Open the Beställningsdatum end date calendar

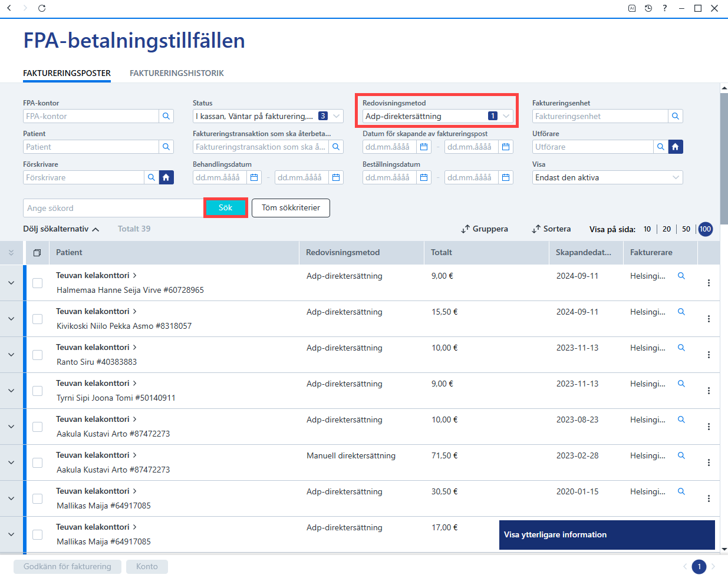(x=506, y=177)
